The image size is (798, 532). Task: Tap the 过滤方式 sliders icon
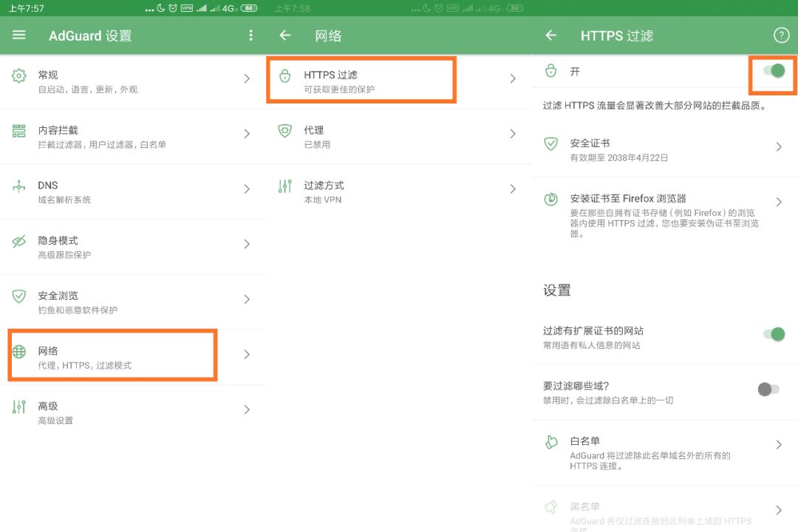tap(285, 186)
